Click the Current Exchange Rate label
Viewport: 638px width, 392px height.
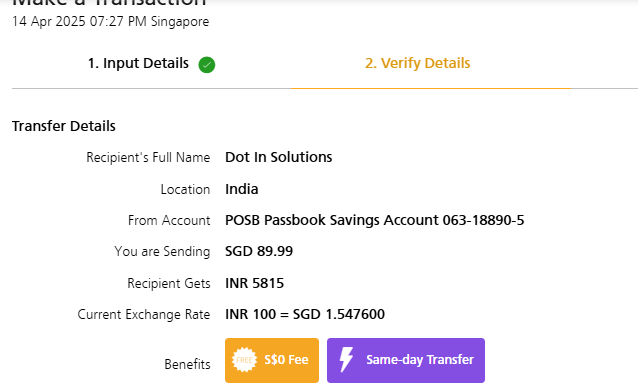point(144,315)
